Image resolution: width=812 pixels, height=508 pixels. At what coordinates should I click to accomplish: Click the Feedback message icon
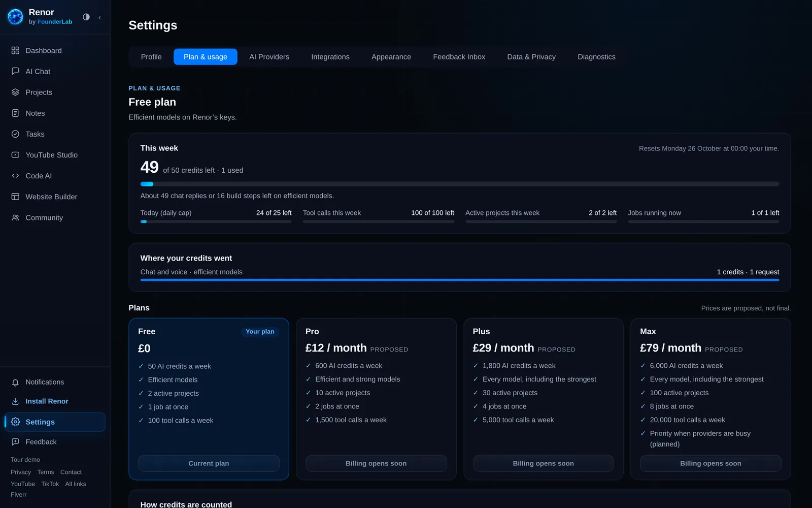(15, 441)
